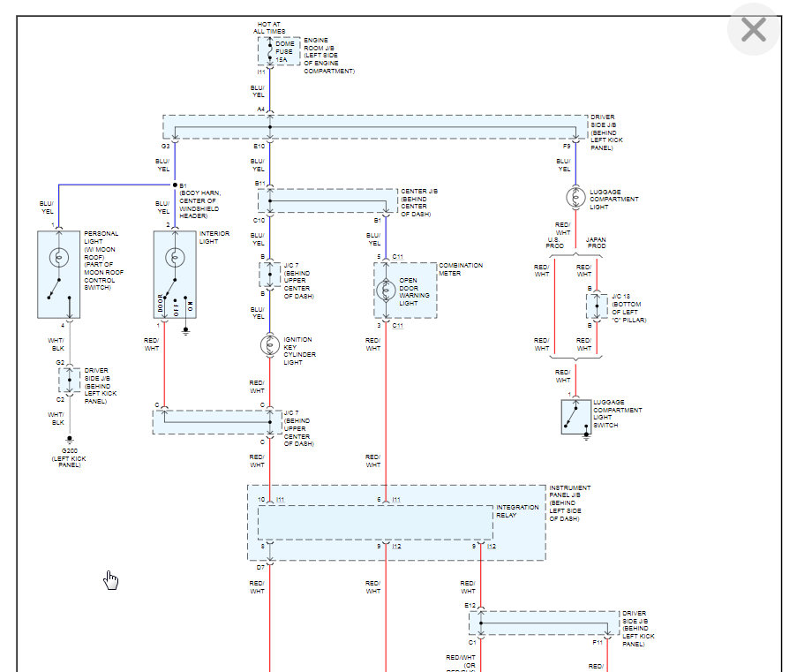Click the 'C10' connector label
Screen dimensions: 797x672
click(259, 220)
